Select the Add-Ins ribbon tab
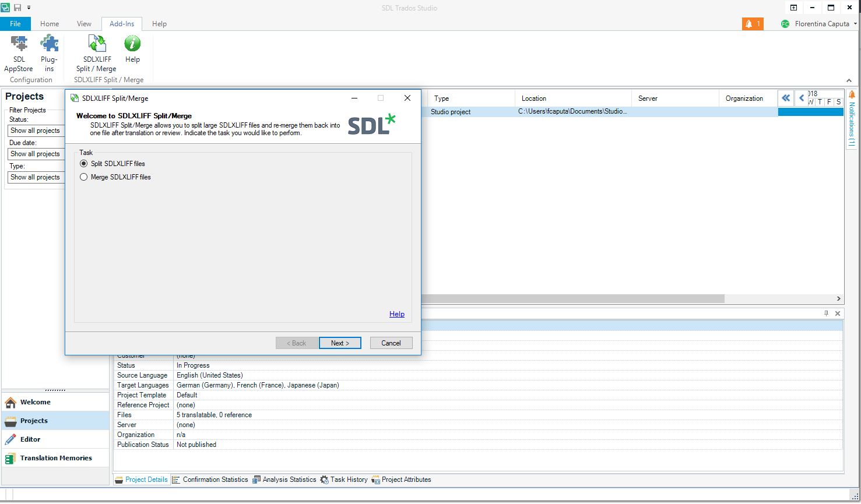The image size is (861, 504). click(x=122, y=24)
